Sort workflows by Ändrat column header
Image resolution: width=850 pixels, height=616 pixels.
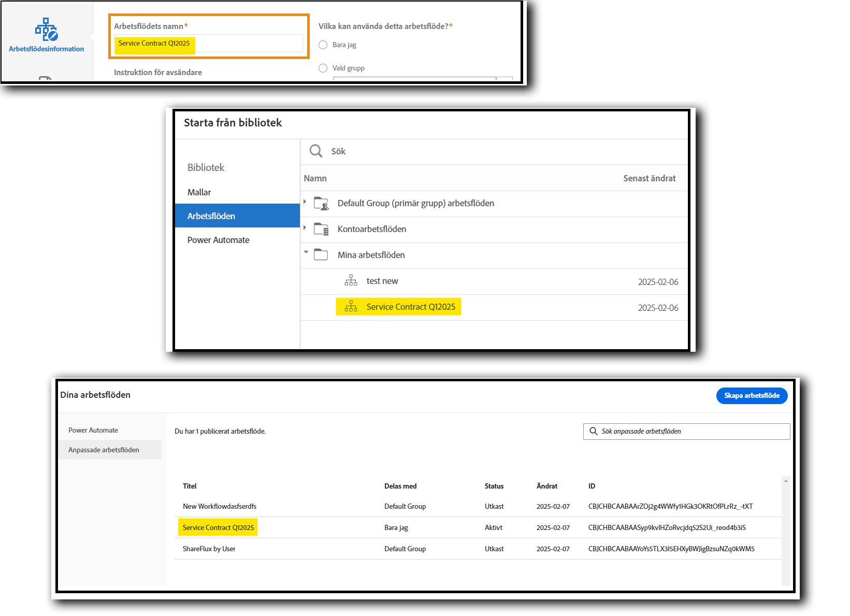point(547,486)
